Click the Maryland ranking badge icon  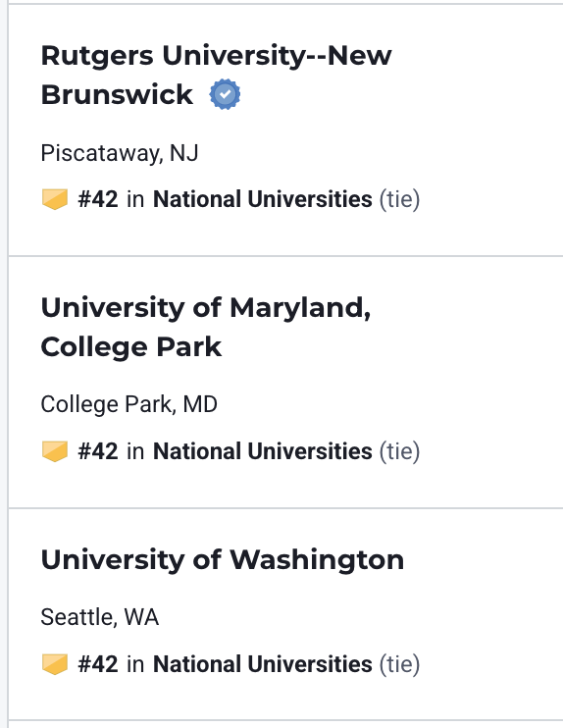pos(55,451)
